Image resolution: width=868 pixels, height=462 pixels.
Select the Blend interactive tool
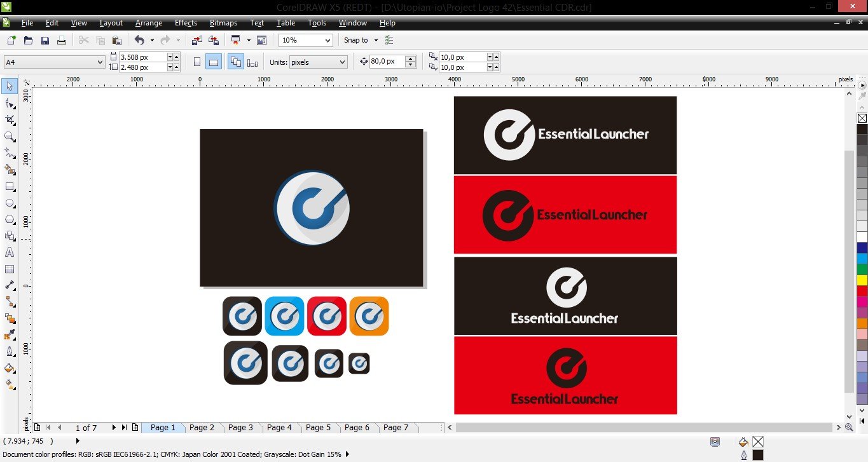click(10, 318)
